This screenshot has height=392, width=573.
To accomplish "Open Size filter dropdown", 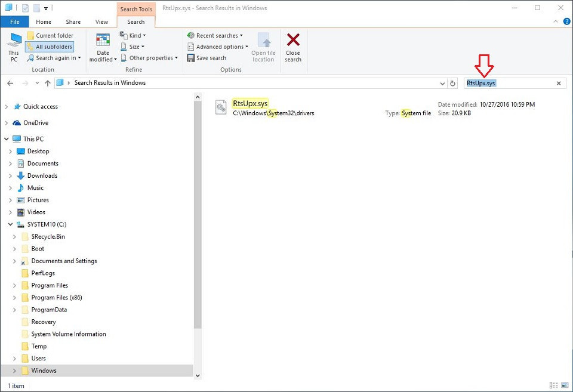I will tap(133, 47).
